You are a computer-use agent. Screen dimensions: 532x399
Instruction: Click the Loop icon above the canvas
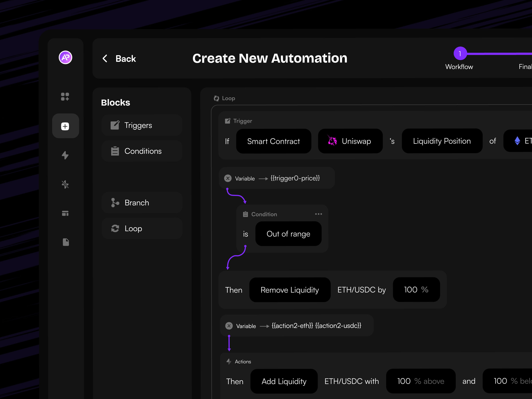pyautogui.click(x=216, y=98)
